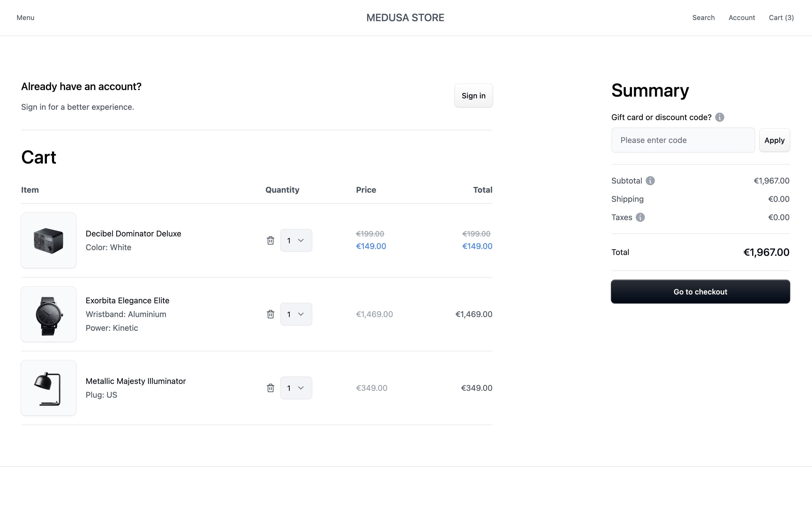Click the delete icon for Metallic Majesty Illuminator
Screen dimensions: 812x526
[x=271, y=387]
